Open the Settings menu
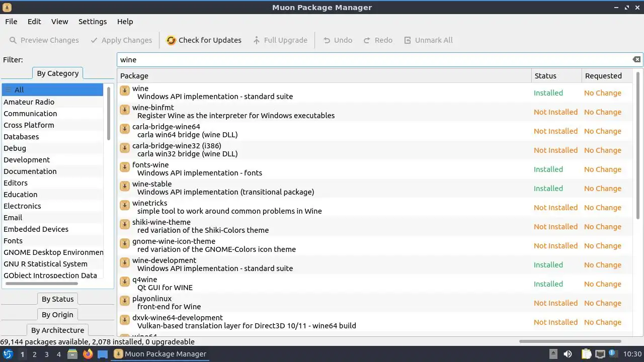Viewport: 644px width, 362px height. (x=93, y=22)
